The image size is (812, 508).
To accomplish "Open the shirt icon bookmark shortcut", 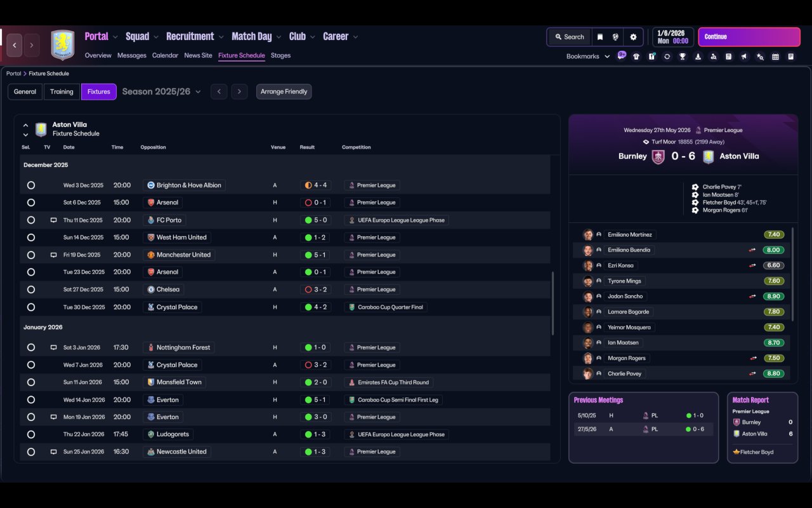I will (636, 57).
